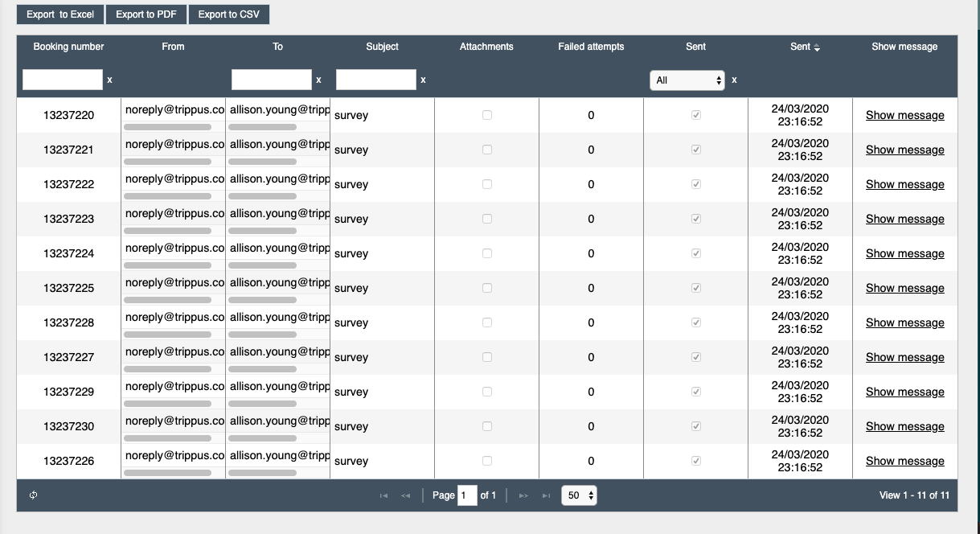Clear the Sent dropdown filter with x
980x534 pixels.
tap(734, 80)
